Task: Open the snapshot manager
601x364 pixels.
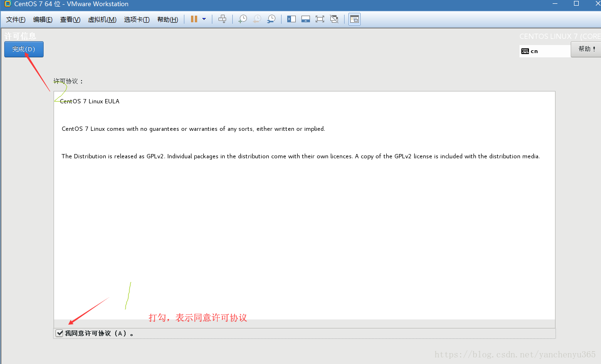Action: (x=271, y=19)
